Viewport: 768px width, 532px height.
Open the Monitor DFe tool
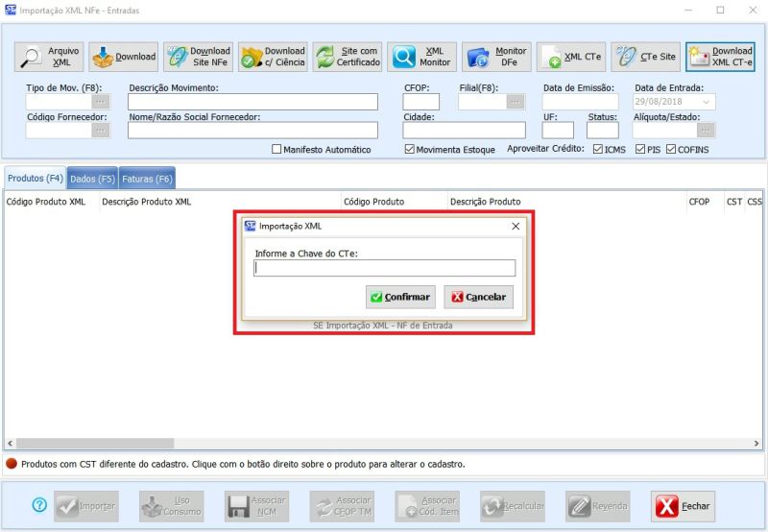[496, 57]
